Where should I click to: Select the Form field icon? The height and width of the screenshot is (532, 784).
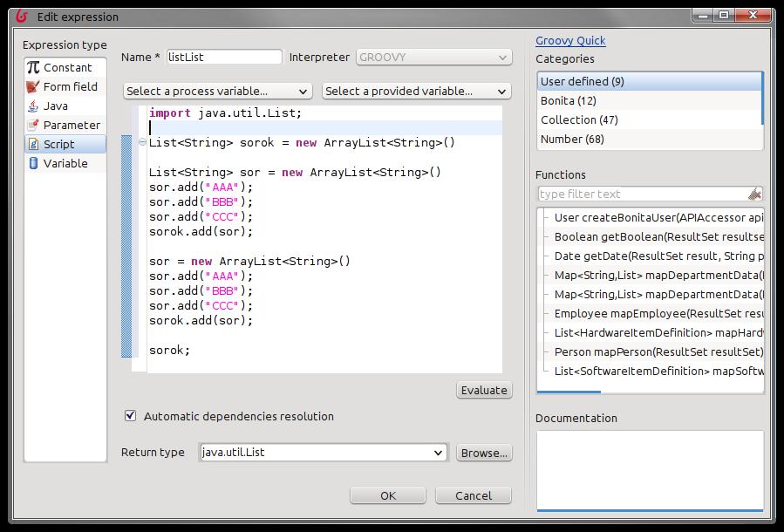point(33,86)
